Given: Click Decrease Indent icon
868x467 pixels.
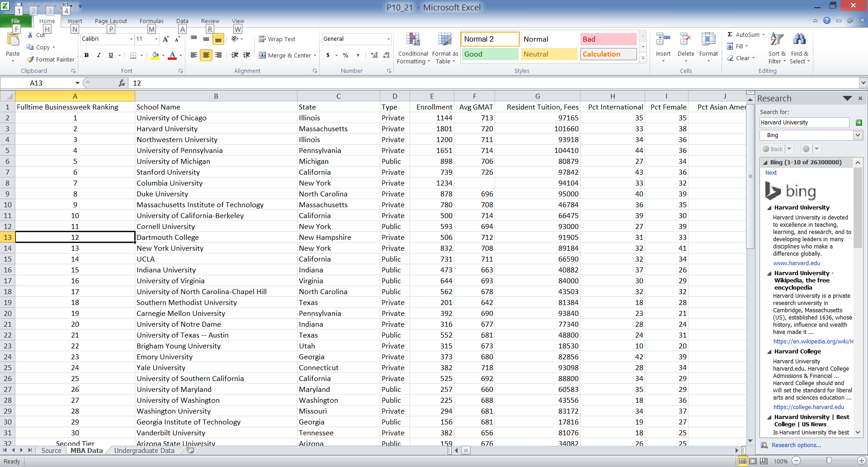Looking at the screenshot, I should [x=235, y=55].
